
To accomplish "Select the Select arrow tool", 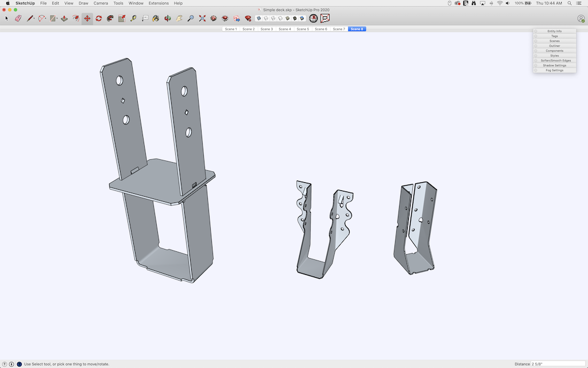I will click(x=7, y=18).
